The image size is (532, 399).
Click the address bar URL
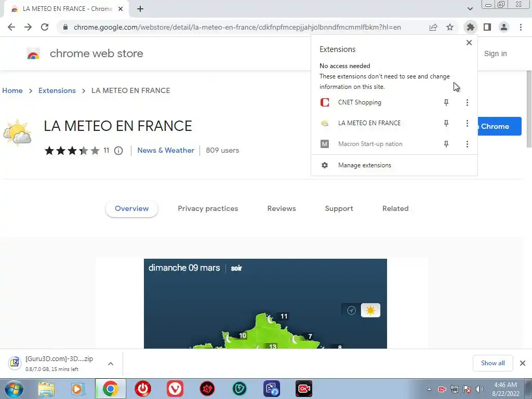pyautogui.click(x=237, y=27)
